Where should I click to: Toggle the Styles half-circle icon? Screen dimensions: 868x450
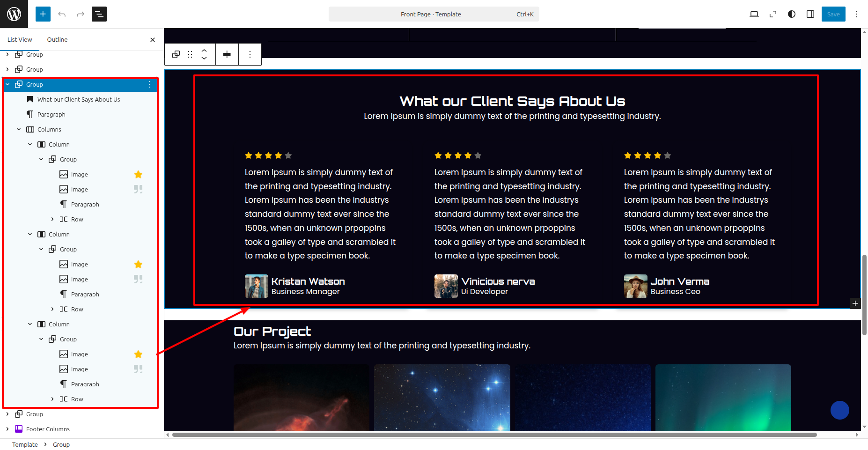(x=792, y=14)
